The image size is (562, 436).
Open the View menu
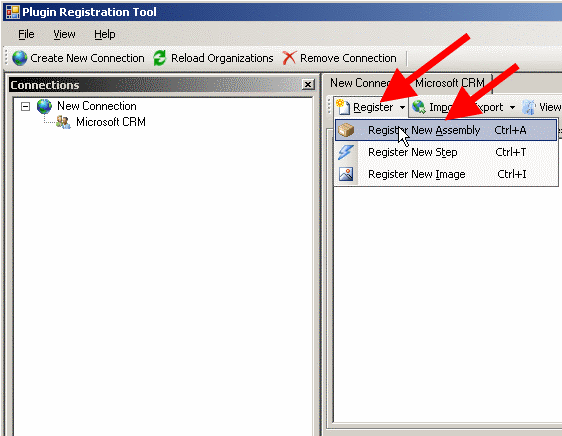click(64, 34)
